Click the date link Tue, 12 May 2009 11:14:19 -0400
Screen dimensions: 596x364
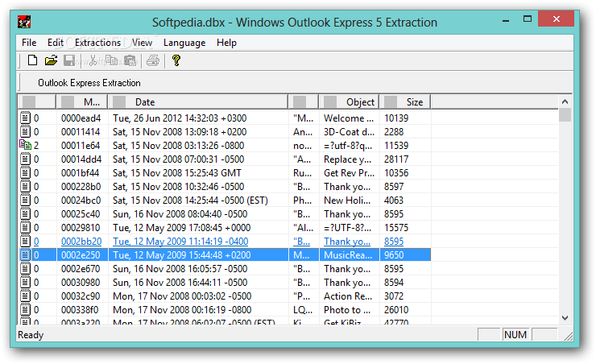(x=180, y=242)
